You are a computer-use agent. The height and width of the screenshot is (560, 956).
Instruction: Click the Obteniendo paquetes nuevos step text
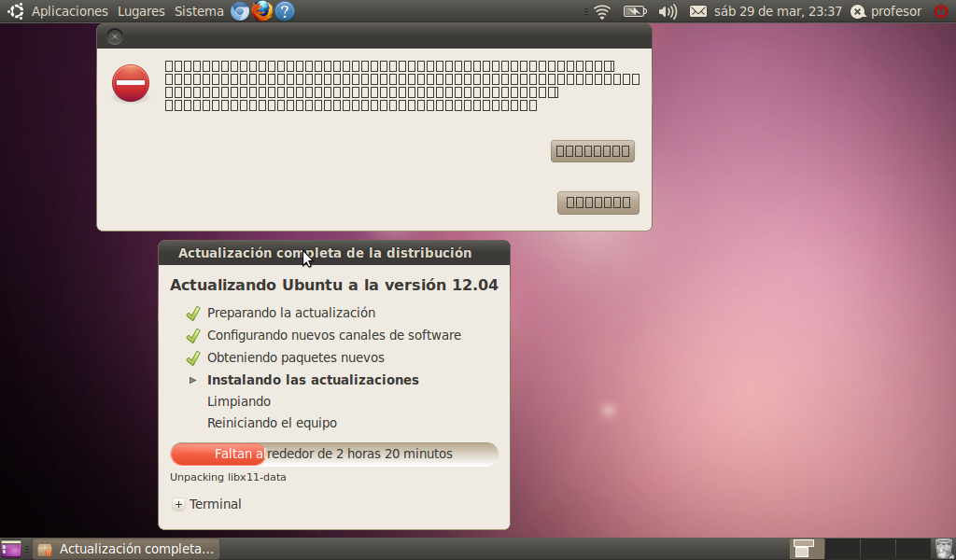(x=296, y=357)
